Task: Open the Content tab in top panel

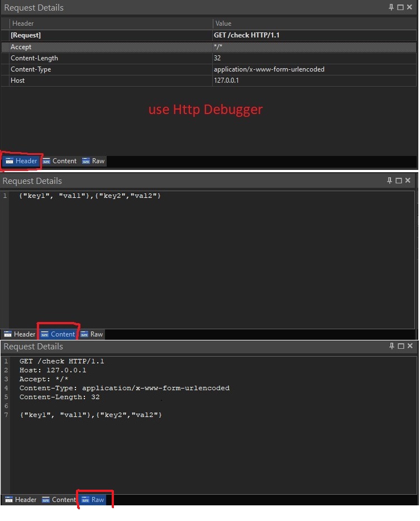Action: click(60, 161)
